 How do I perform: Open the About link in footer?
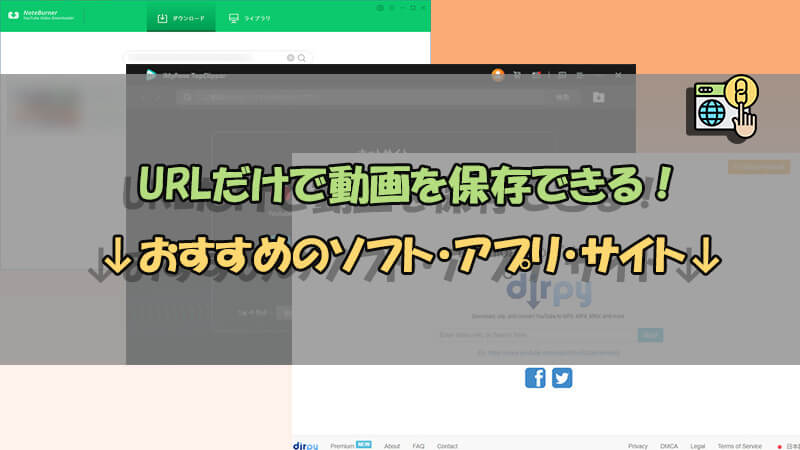pyautogui.click(x=392, y=445)
